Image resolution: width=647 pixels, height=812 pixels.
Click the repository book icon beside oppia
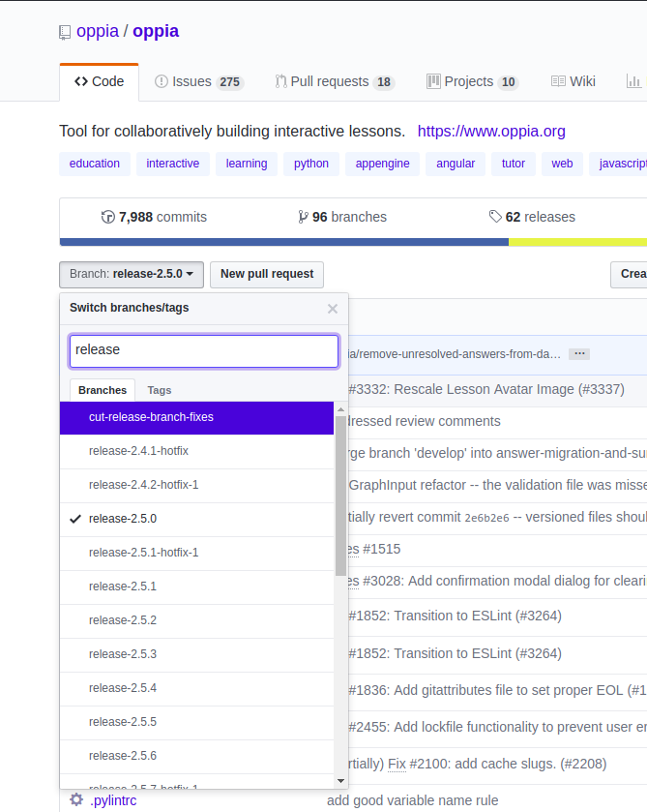coord(64,33)
